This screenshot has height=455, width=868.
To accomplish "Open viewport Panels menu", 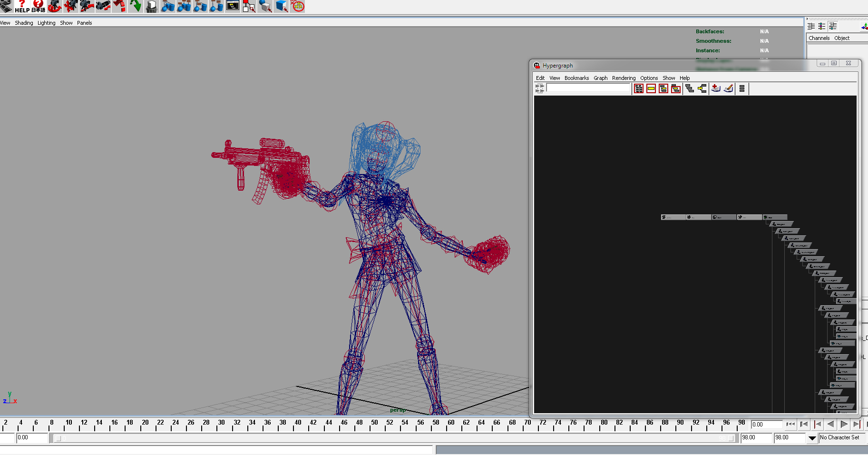I will coord(84,23).
